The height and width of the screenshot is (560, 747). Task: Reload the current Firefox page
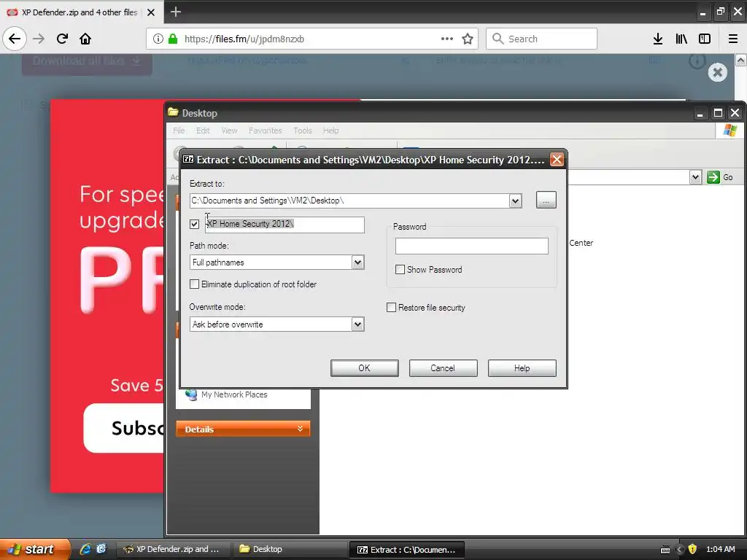coord(62,39)
